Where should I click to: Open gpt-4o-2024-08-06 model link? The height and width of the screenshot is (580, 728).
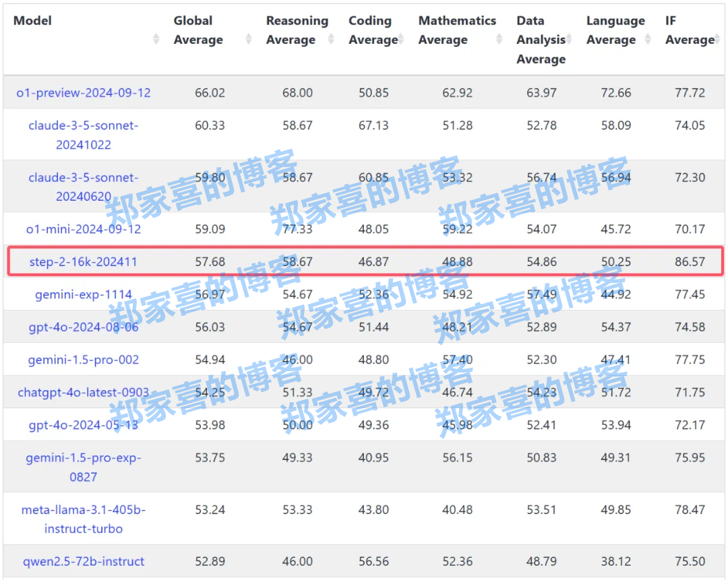tap(84, 327)
